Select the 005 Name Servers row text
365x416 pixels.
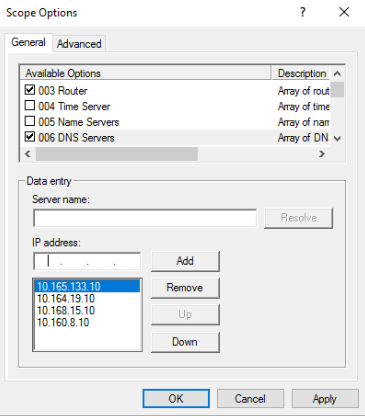[x=79, y=122]
